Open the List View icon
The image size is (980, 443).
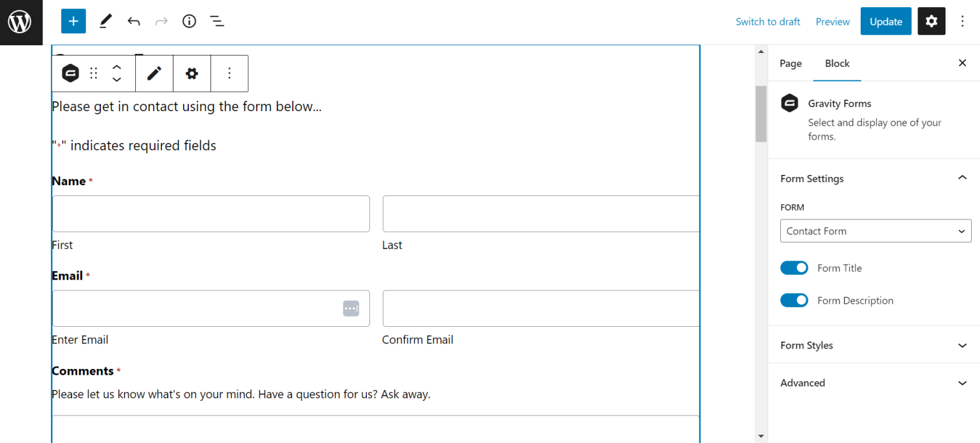click(x=217, y=22)
